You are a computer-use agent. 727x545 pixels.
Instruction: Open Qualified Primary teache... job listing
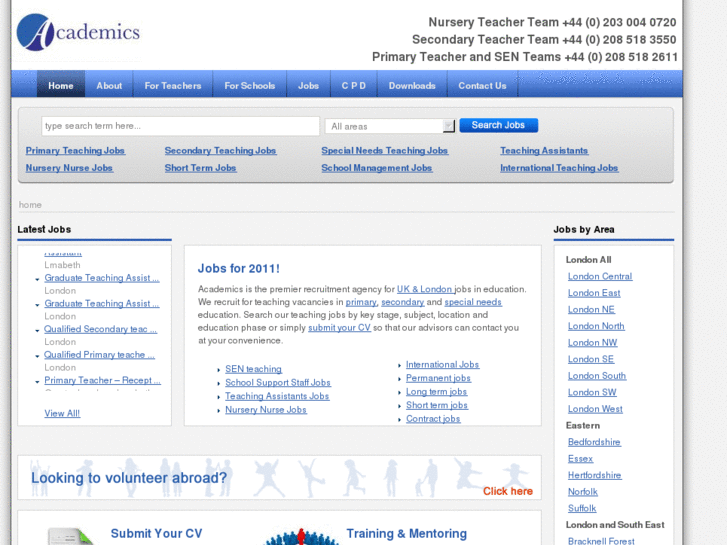(99, 355)
